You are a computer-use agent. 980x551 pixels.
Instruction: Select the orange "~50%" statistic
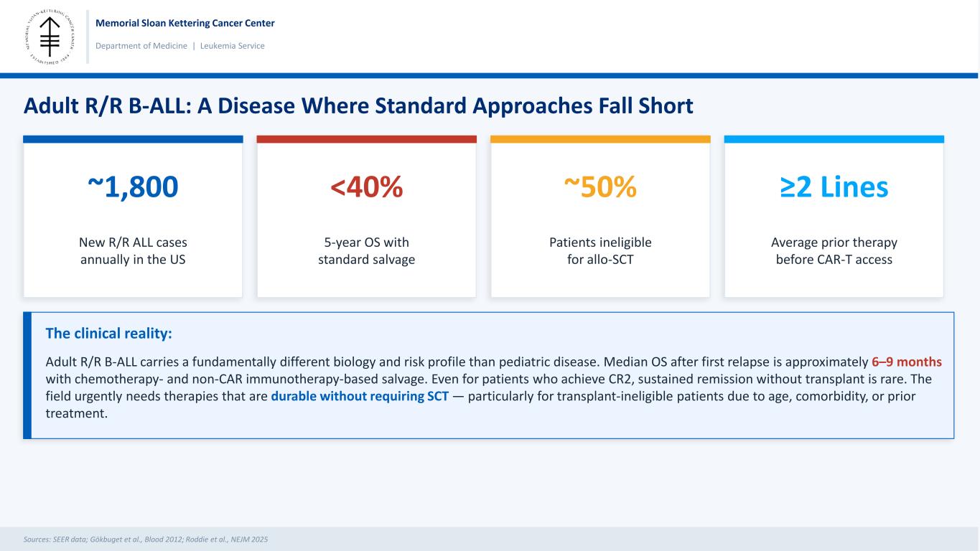600,187
